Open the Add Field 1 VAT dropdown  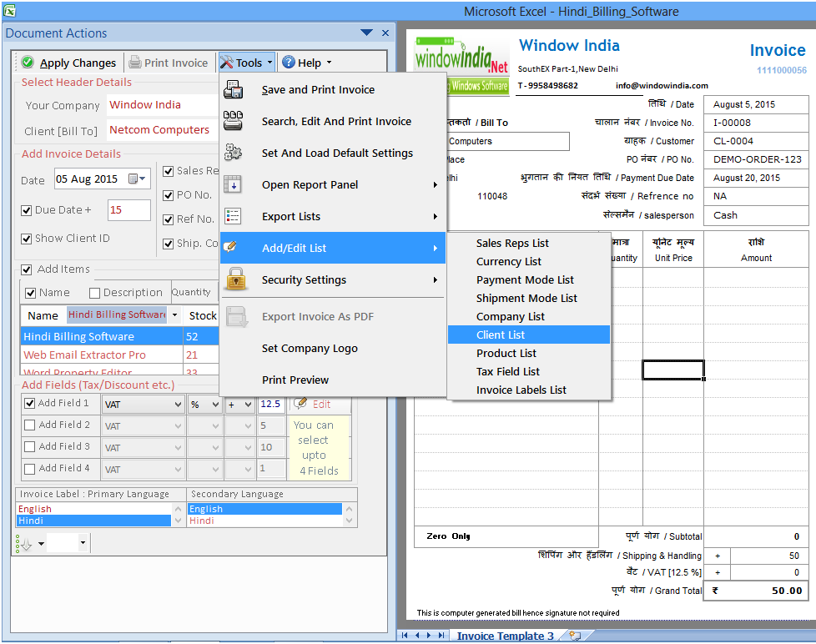tap(178, 405)
